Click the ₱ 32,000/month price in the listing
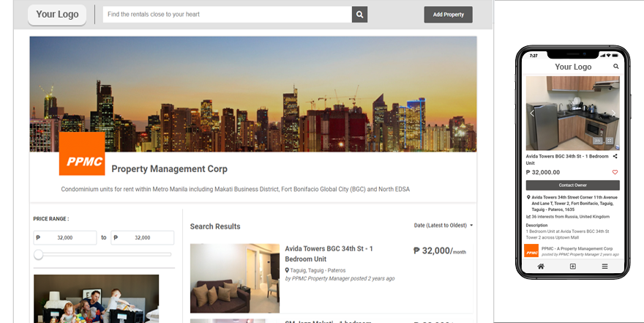 coord(440,250)
